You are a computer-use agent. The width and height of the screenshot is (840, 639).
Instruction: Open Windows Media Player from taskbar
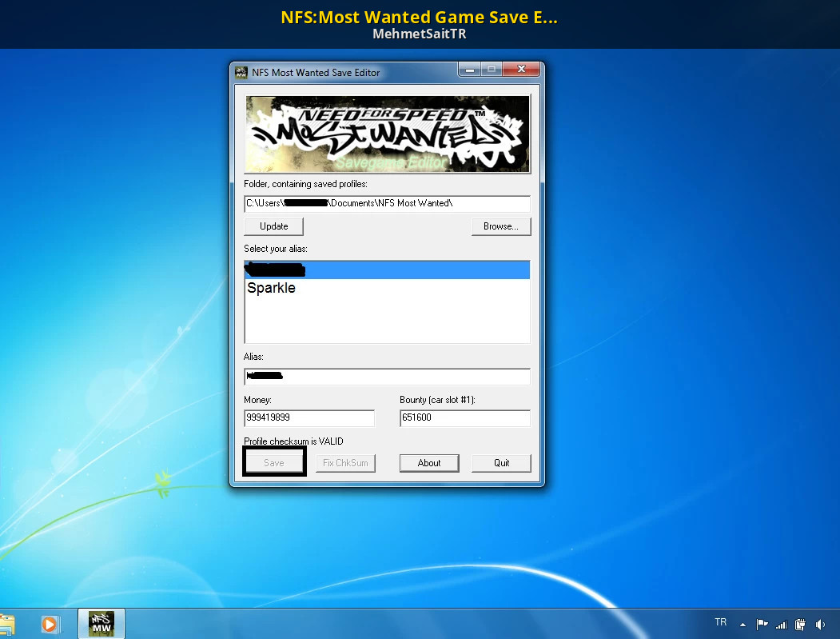(x=50, y=624)
